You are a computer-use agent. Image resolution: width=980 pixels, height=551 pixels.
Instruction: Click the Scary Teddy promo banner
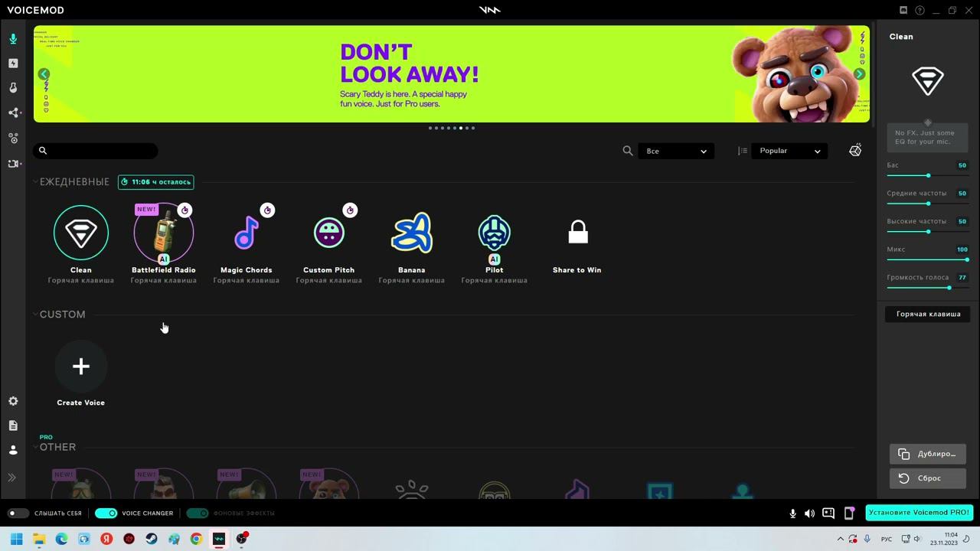452,74
